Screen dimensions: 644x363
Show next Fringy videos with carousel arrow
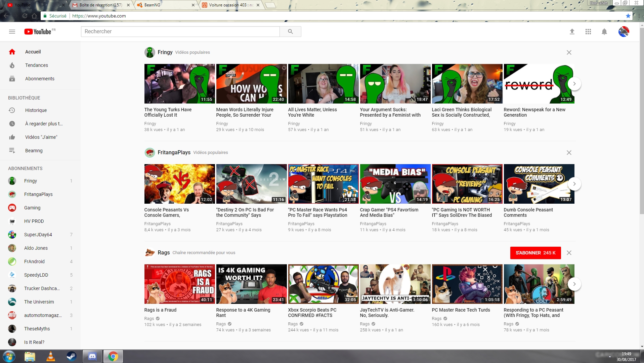point(574,84)
